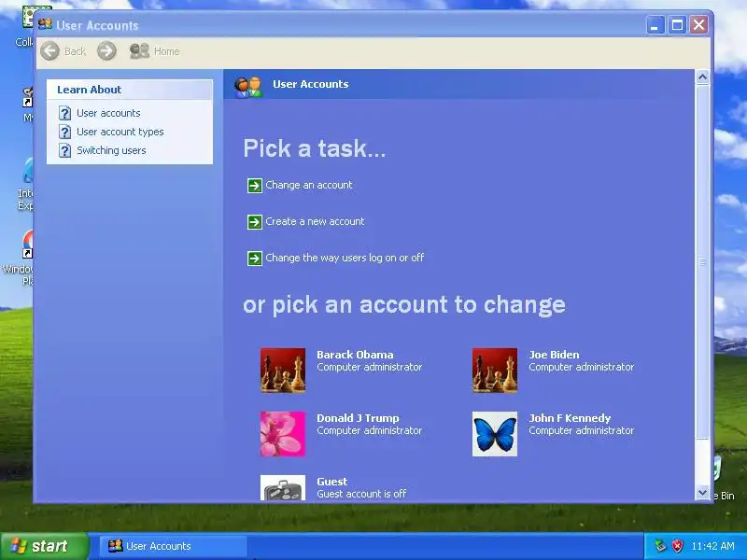The width and height of the screenshot is (747, 560).
Task: Open help icon beside User account types
Action: pyautogui.click(x=64, y=132)
